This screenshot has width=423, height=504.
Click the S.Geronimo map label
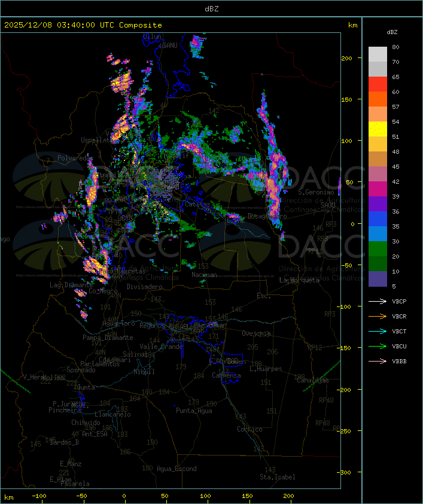316,192
